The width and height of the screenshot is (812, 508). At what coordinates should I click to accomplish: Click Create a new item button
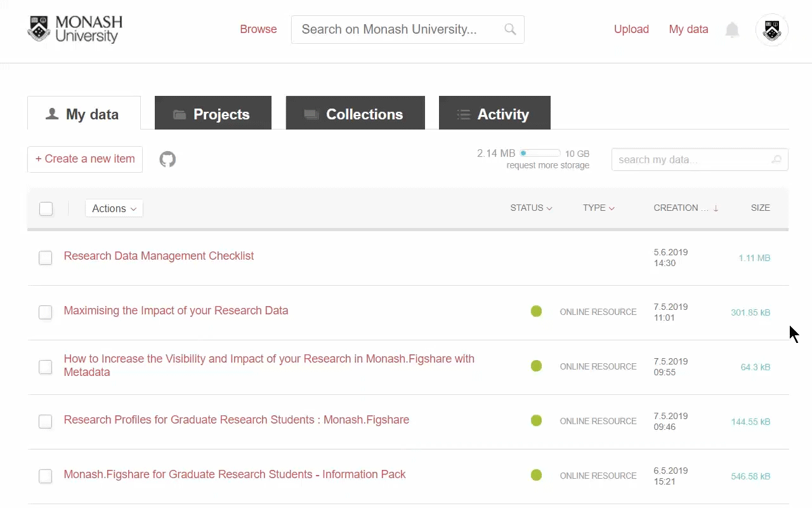pos(85,159)
